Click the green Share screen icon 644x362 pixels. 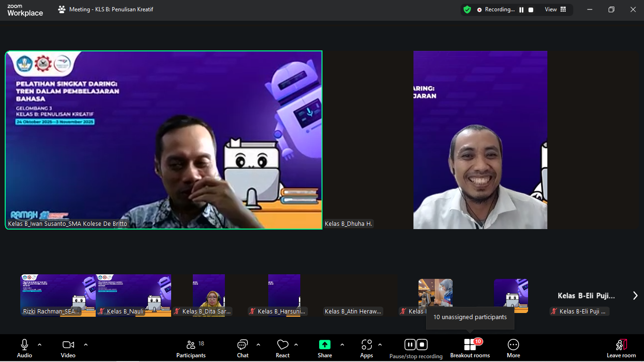[x=325, y=345]
